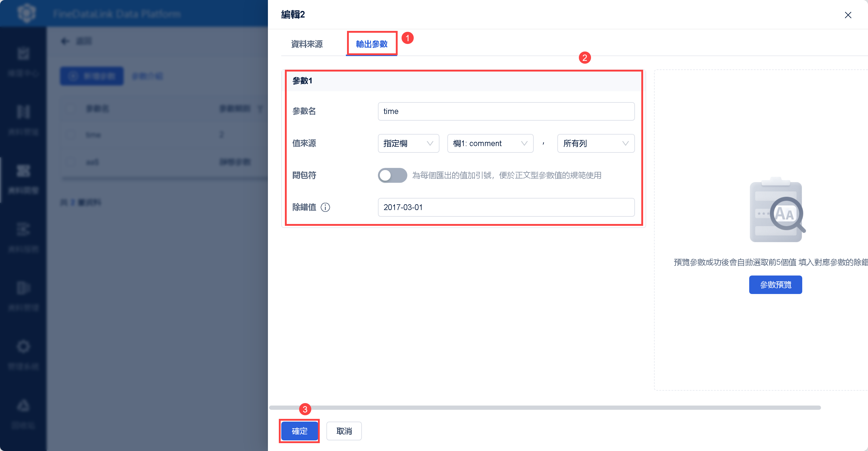
Task: Click the back arrow icon above the table
Action: tap(65, 41)
